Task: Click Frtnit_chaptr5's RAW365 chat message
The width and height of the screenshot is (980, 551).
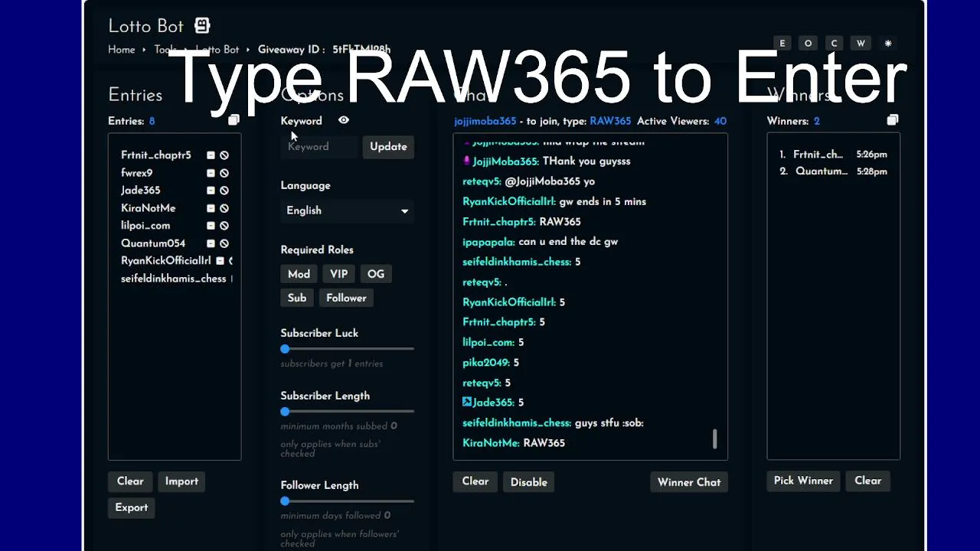Action: pos(521,222)
